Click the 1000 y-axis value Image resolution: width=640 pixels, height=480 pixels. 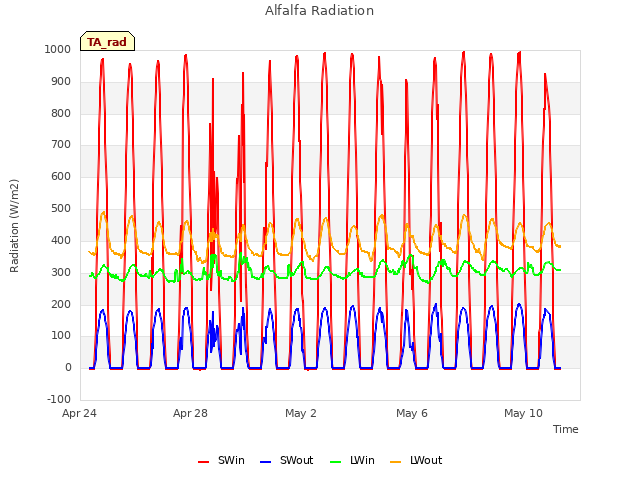[x=58, y=49]
